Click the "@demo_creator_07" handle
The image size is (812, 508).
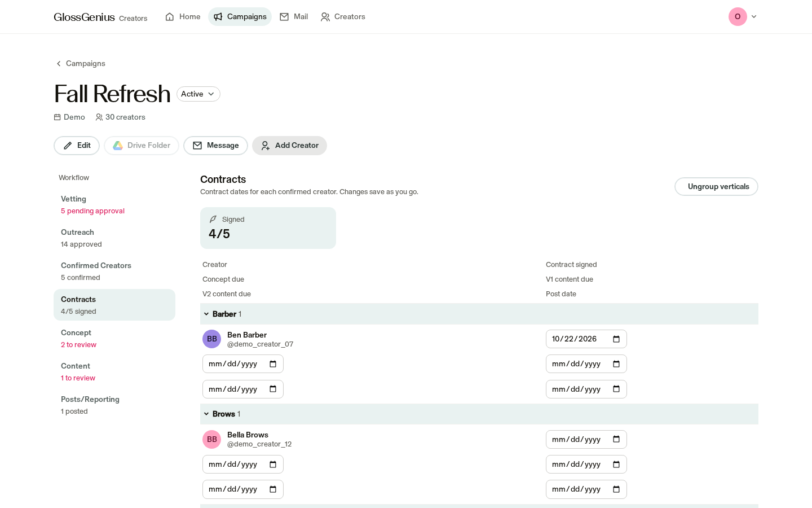[x=260, y=344]
